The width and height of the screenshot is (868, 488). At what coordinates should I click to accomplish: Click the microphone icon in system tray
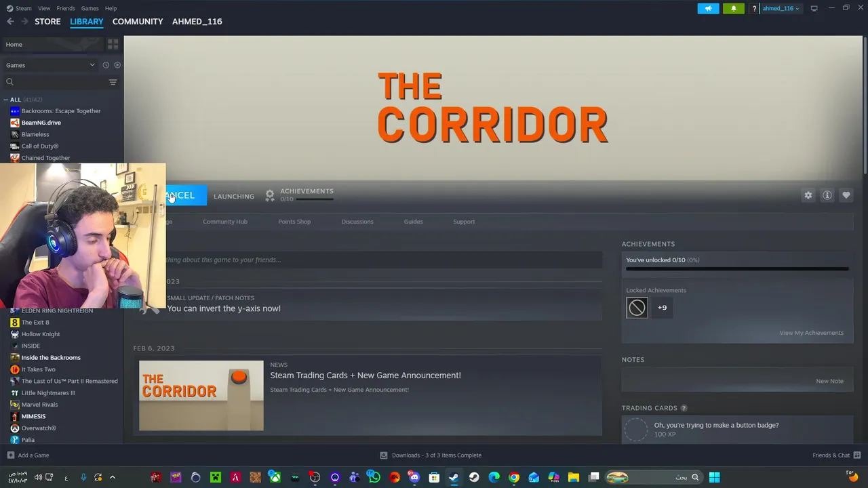point(83,477)
